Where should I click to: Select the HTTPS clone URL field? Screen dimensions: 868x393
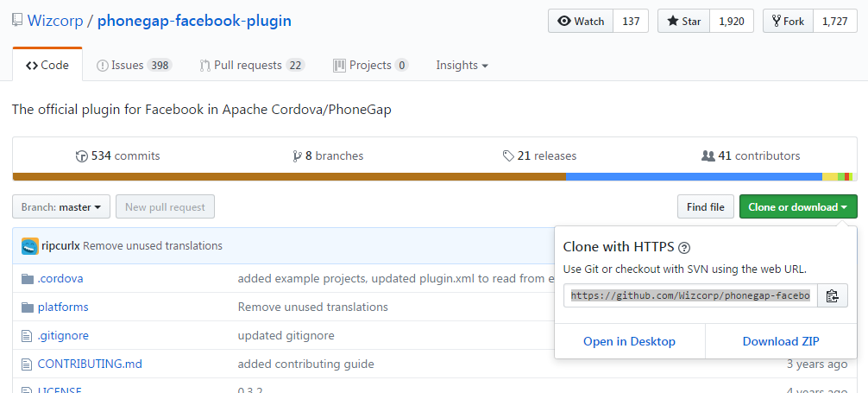pyautogui.click(x=690, y=295)
